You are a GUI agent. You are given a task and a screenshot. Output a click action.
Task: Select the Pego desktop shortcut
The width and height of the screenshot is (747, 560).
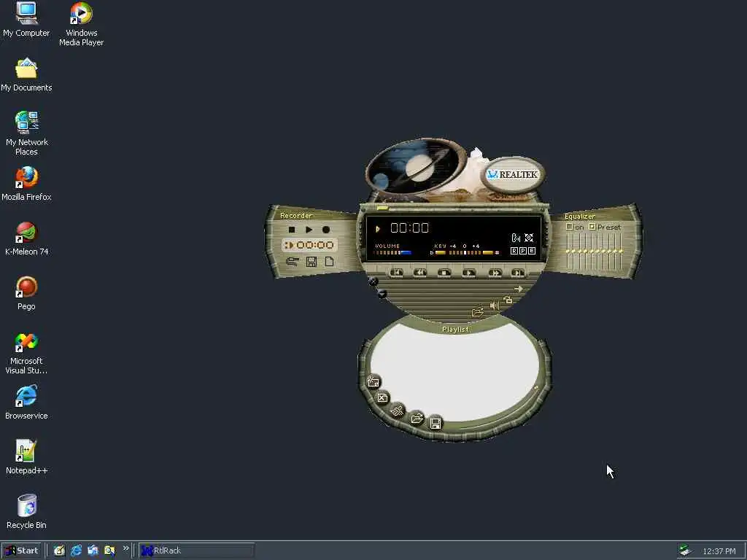coord(26,293)
